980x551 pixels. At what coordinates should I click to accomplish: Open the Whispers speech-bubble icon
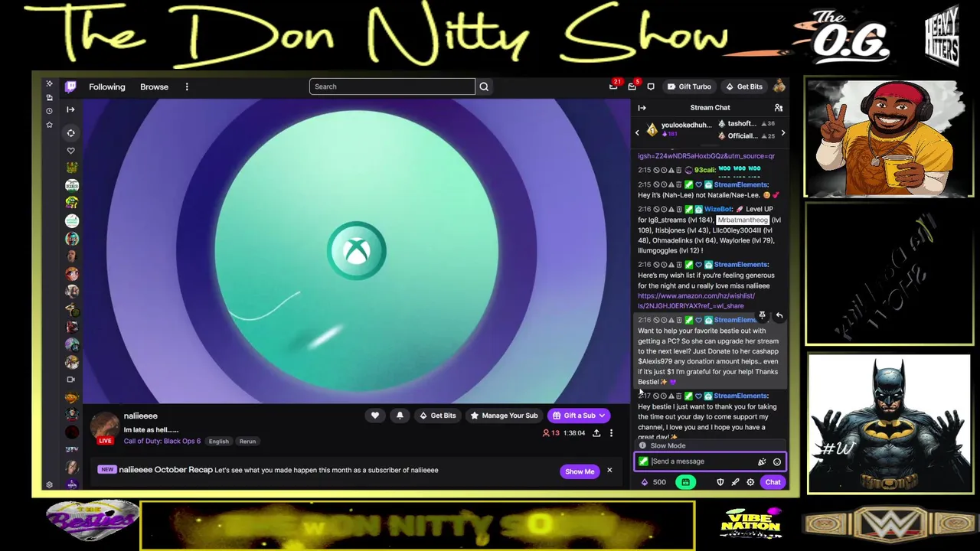(651, 86)
